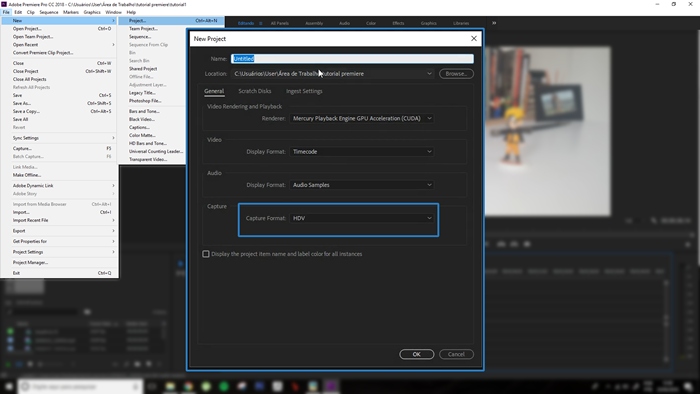Select the General tab in New Project
Viewport: 700px width, 394px height.
point(214,91)
